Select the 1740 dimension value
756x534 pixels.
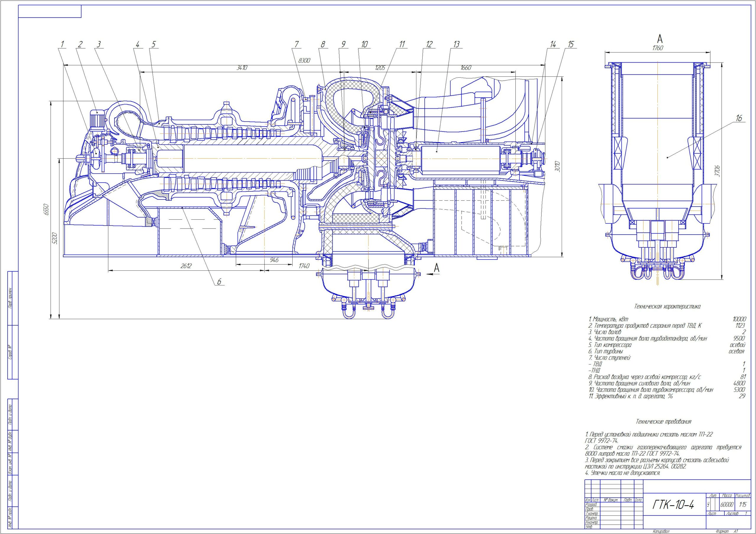304,266
